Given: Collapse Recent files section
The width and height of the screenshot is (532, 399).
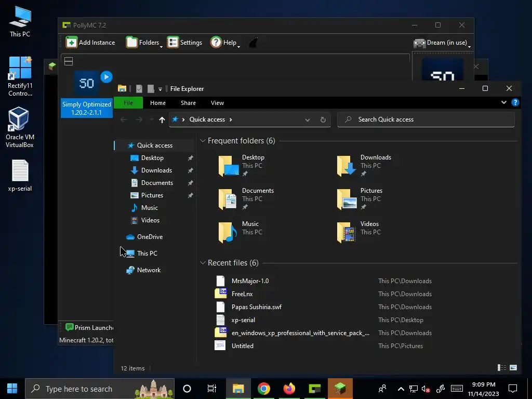Looking at the screenshot, I should pos(203,262).
